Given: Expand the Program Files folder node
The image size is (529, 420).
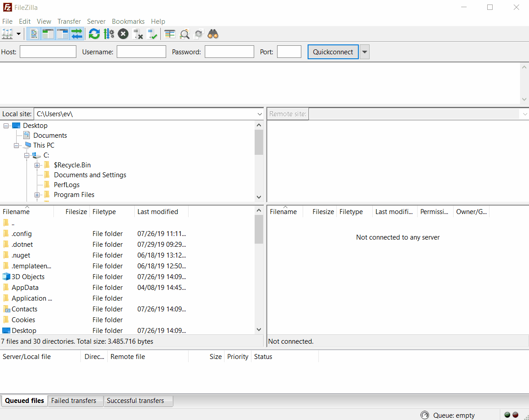Looking at the screenshot, I should click(37, 195).
